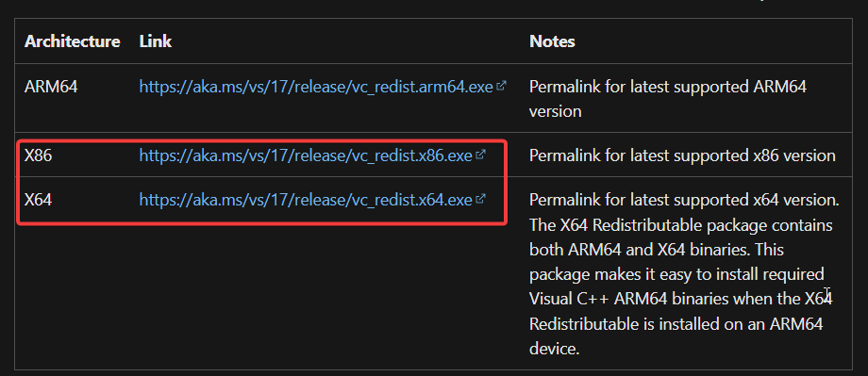Open the vc_redist.arm64.exe download link
Image resolution: width=868 pixels, height=376 pixels.
coord(315,87)
